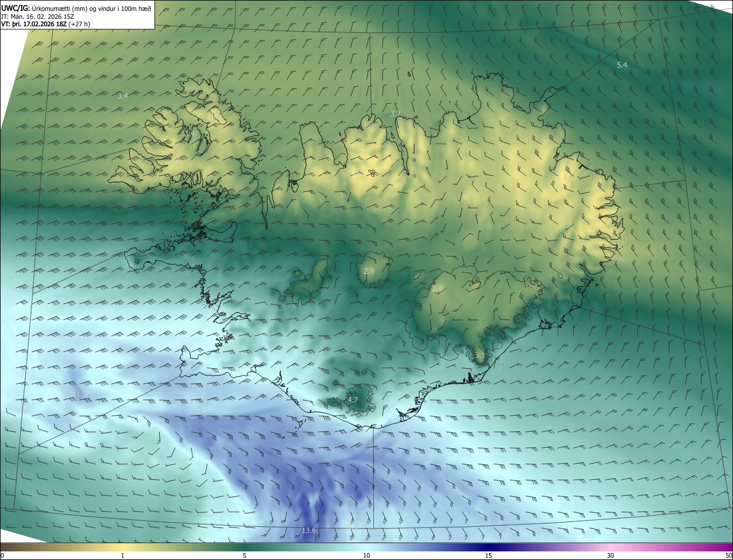733x560 pixels.
Task: Click the 13.6 value at the bottom
Action: coord(309,531)
